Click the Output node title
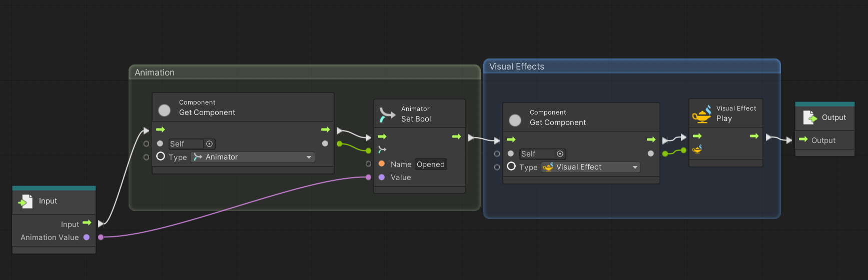The width and height of the screenshot is (868, 280). click(833, 117)
